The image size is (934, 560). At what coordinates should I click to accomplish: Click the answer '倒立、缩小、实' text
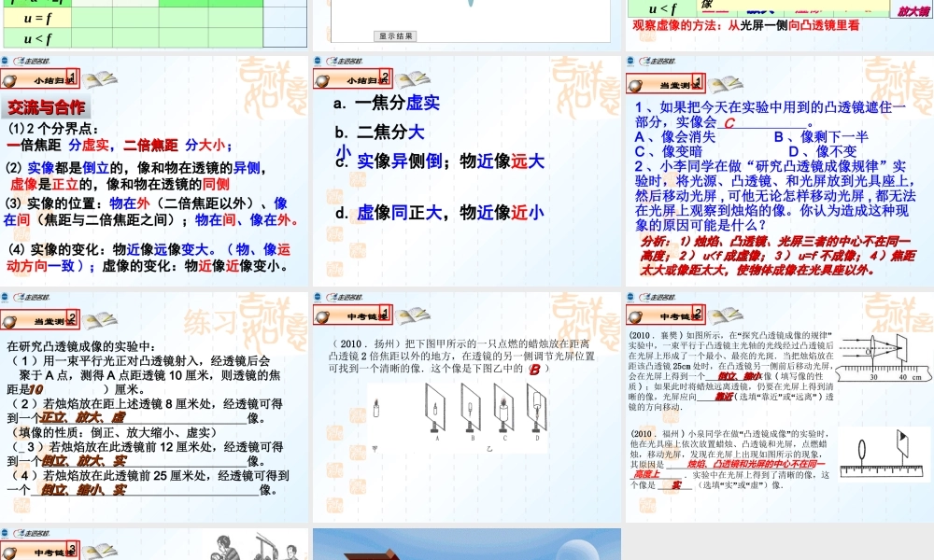coord(85,490)
